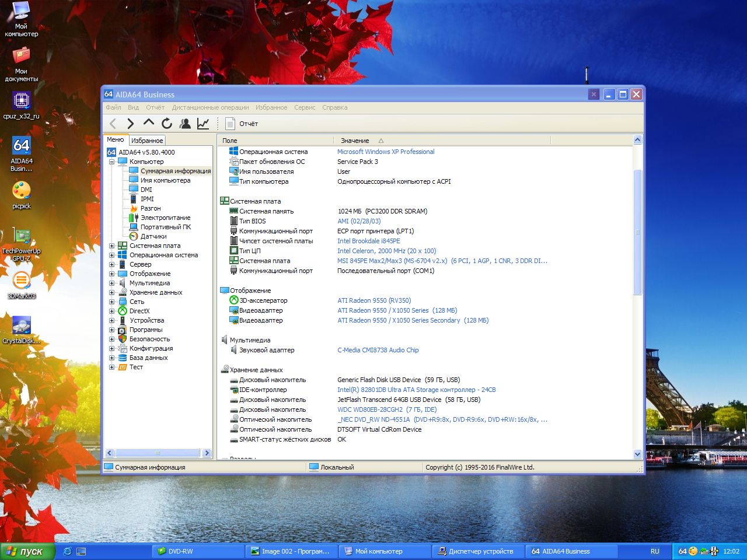Click the tree panel horizontal scrollbar thumb

[157, 453]
